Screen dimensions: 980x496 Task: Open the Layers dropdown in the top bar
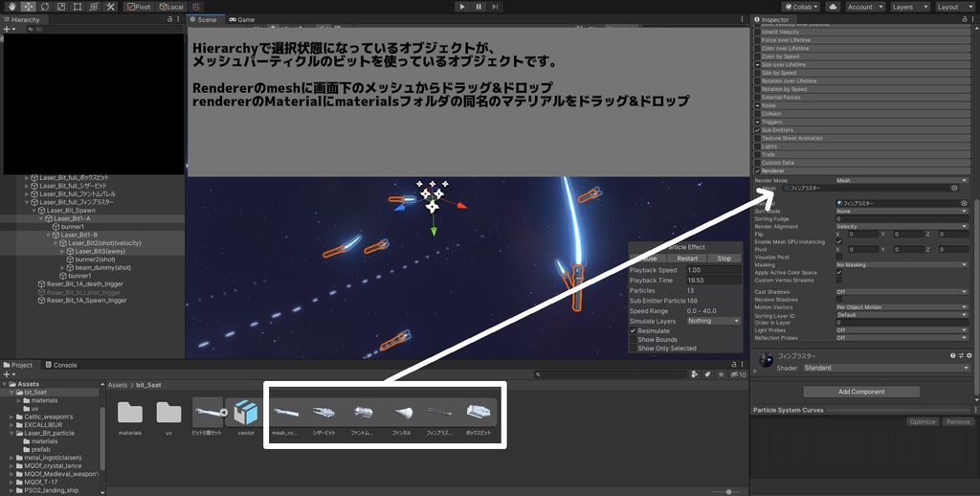coord(909,7)
